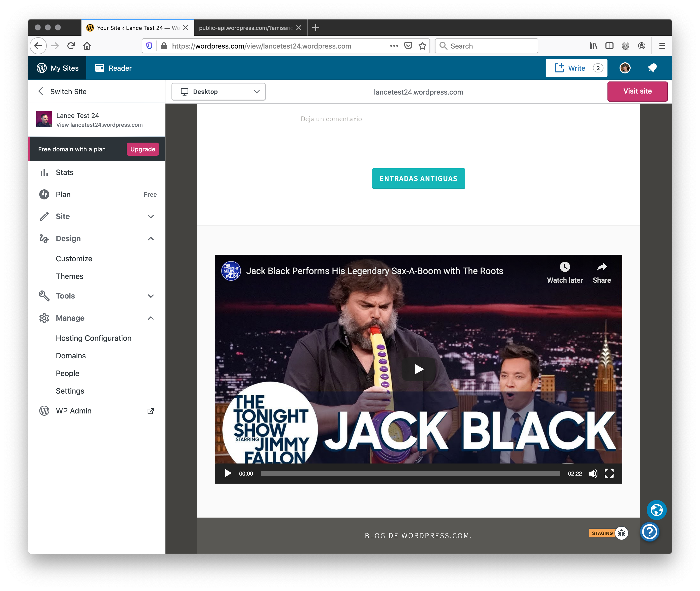
Task: Click Share on the YouTube video
Action: point(601,273)
